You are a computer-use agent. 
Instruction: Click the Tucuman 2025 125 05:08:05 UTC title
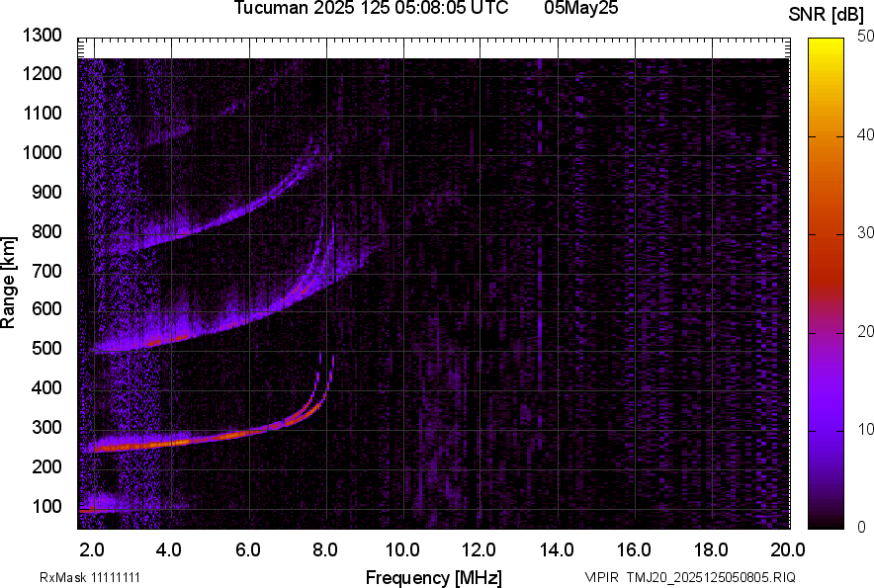pos(371,8)
